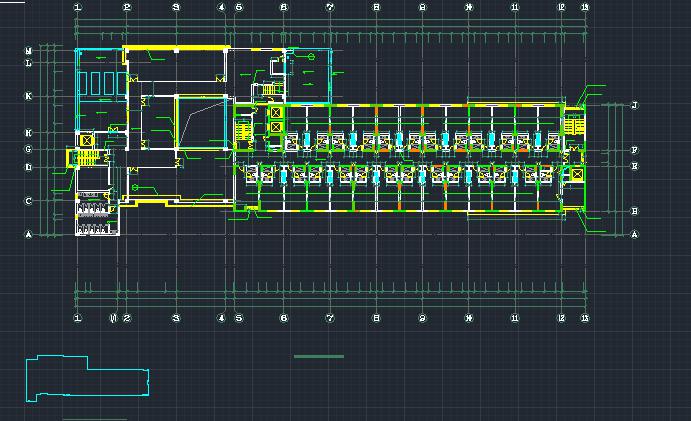The width and height of the screenshot is (691, 421).
Task: Select the toilet stalls block near axis A
Action: click(x=97, y=219)
